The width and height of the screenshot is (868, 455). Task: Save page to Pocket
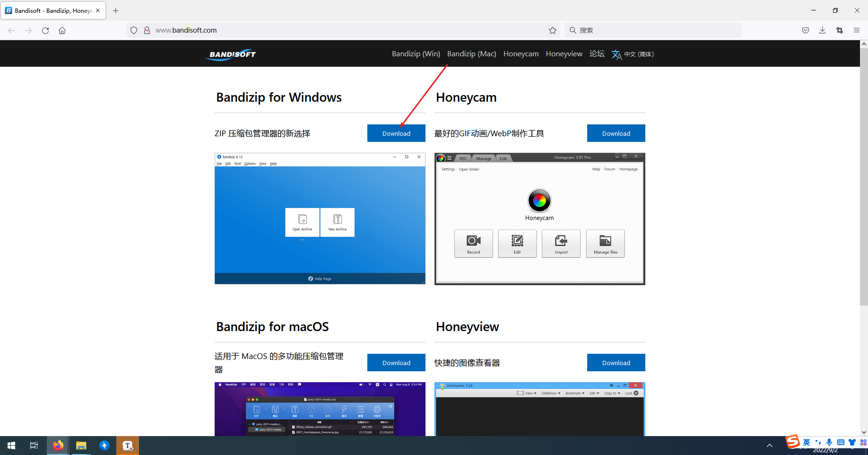coord(806,30)
